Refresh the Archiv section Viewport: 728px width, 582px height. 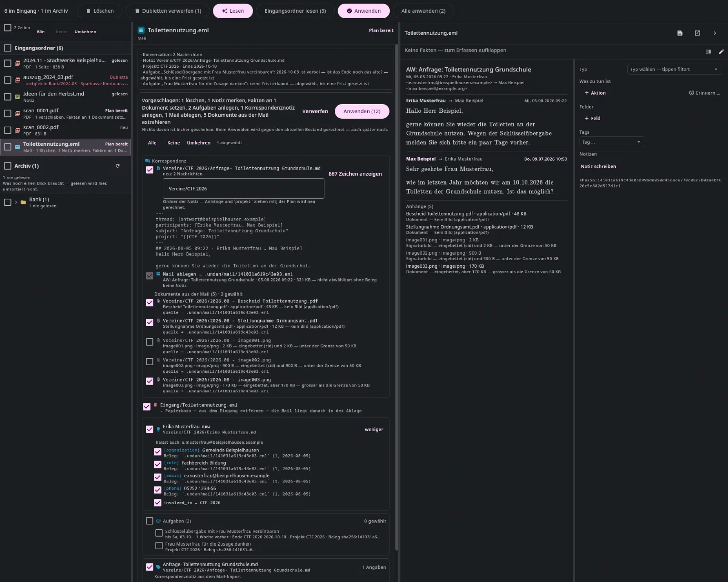(117, 166)
